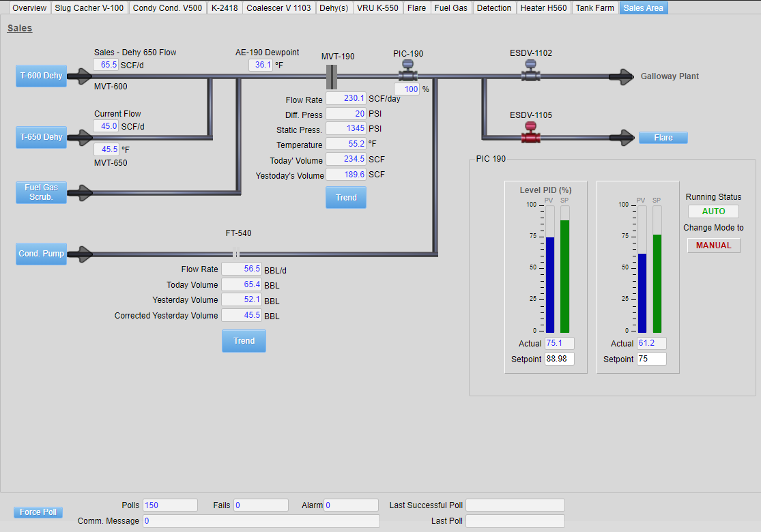
Task: Open the Condy Cond. V500 tab
Action: [167, 8]
